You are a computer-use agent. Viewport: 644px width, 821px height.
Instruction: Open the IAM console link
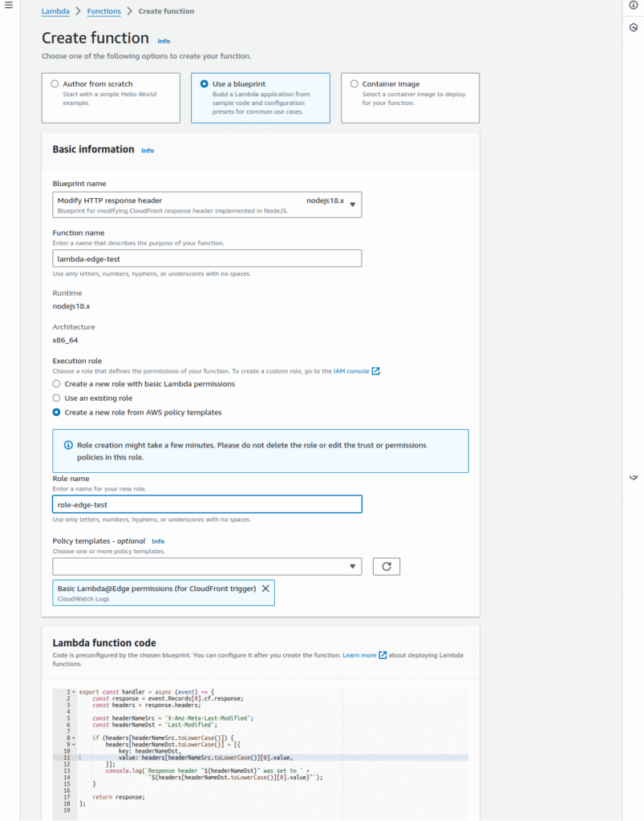pyautogui.click(x=351, y=371)
